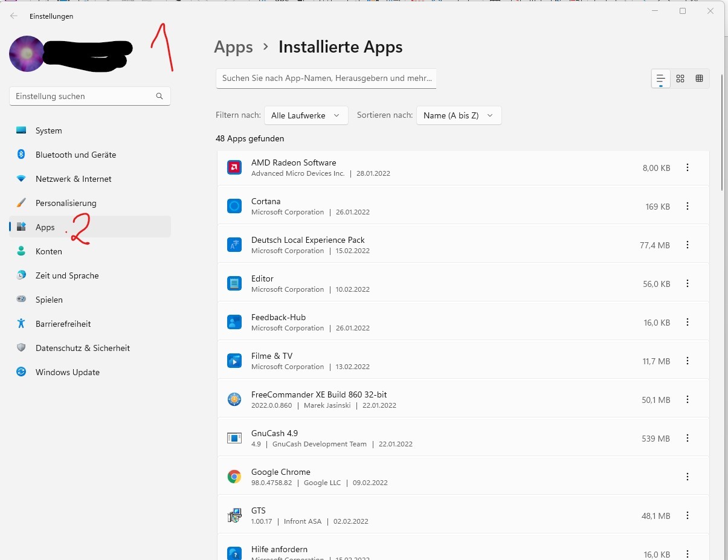Screen dimensions: 728x560
Task: Click the app search box for App-Namen
Action: click(x=326, y=79)
